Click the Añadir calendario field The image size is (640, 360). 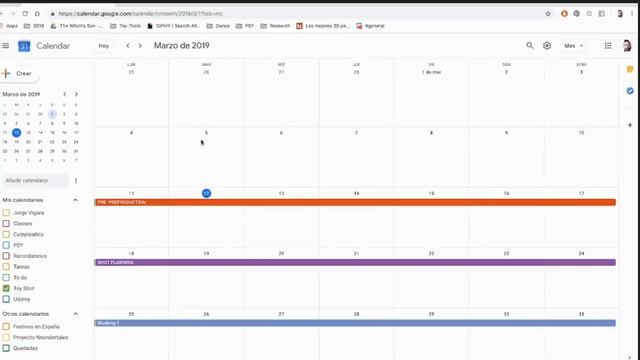pos(35,180)
